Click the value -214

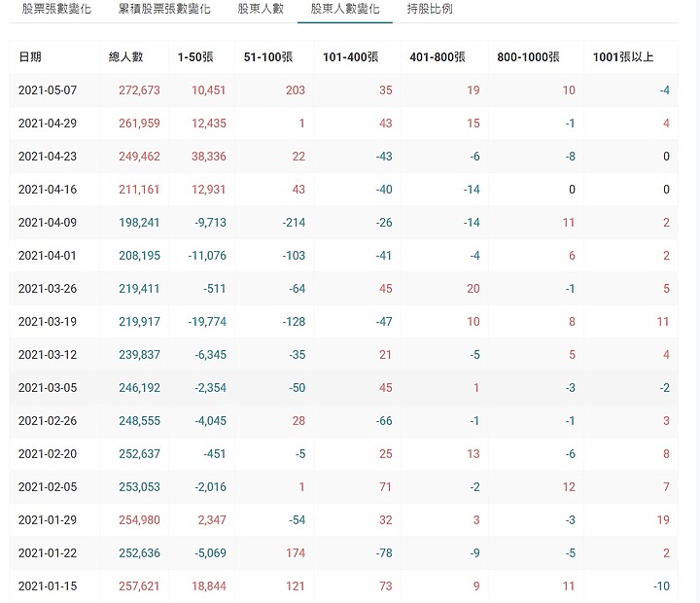(294, 223)
